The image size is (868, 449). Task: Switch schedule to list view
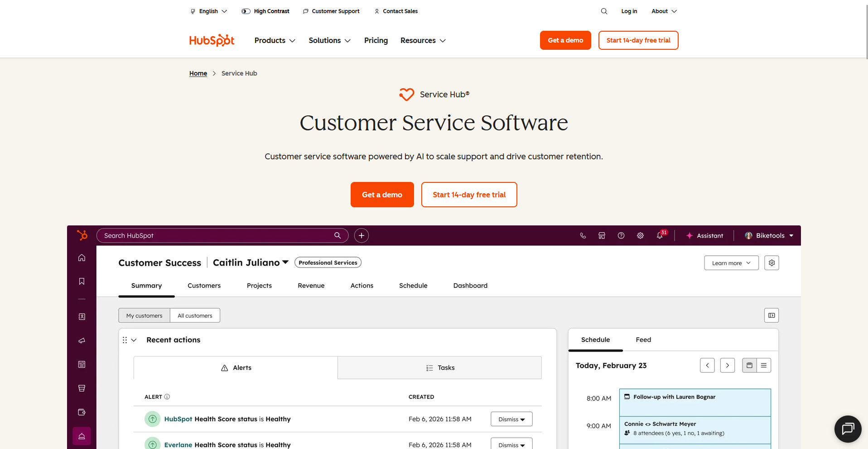(764, 365)
